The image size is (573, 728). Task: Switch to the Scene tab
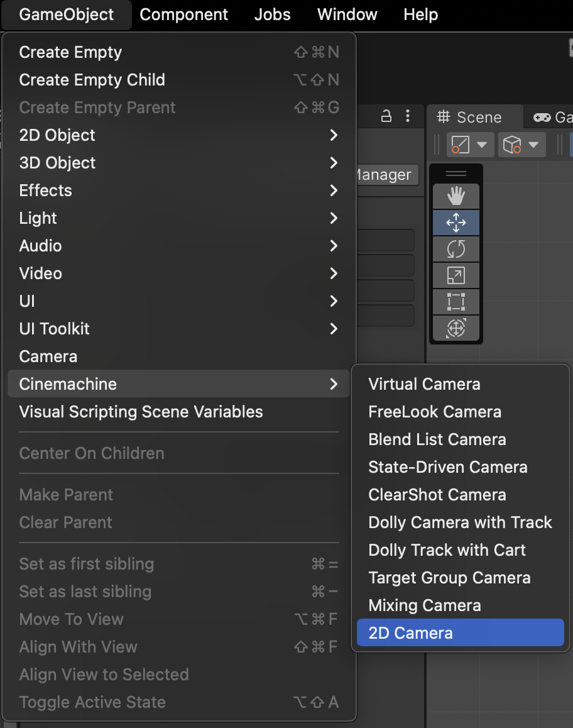pyautogui.click(x=474, y=118)
